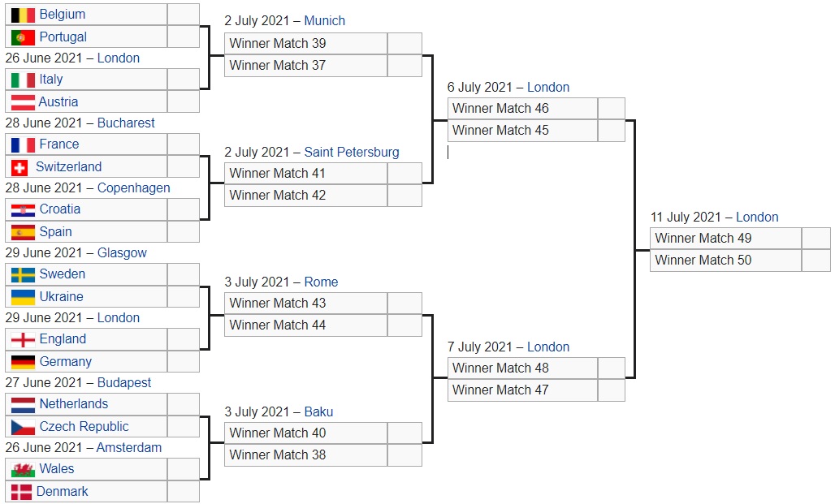Open the Italy team link
Screen dimensions: 835x504
[50, 80]
